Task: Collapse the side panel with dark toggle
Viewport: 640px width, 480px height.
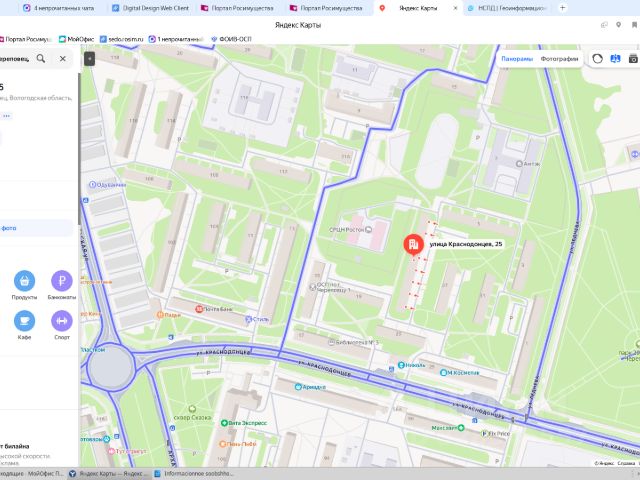Action: tap(89, 59)
